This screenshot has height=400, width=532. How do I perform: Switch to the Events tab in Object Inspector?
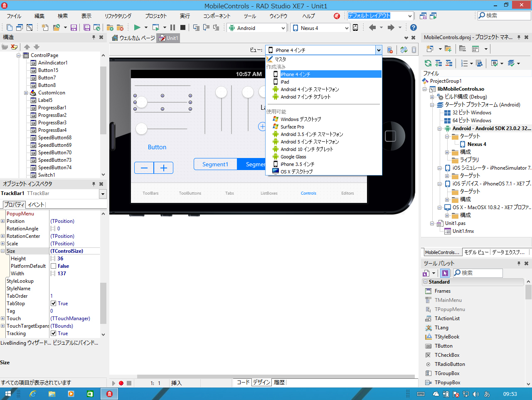(36, 205)
